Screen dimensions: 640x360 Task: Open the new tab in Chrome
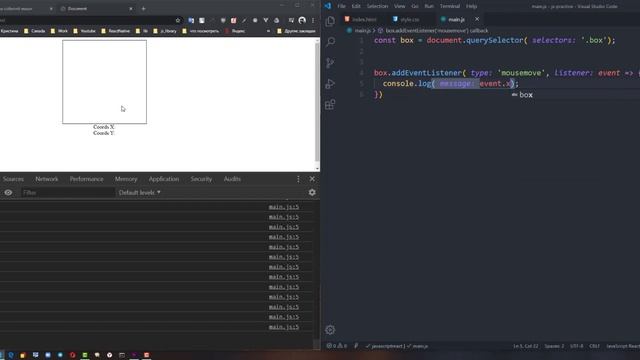click(x=143, y=9)
